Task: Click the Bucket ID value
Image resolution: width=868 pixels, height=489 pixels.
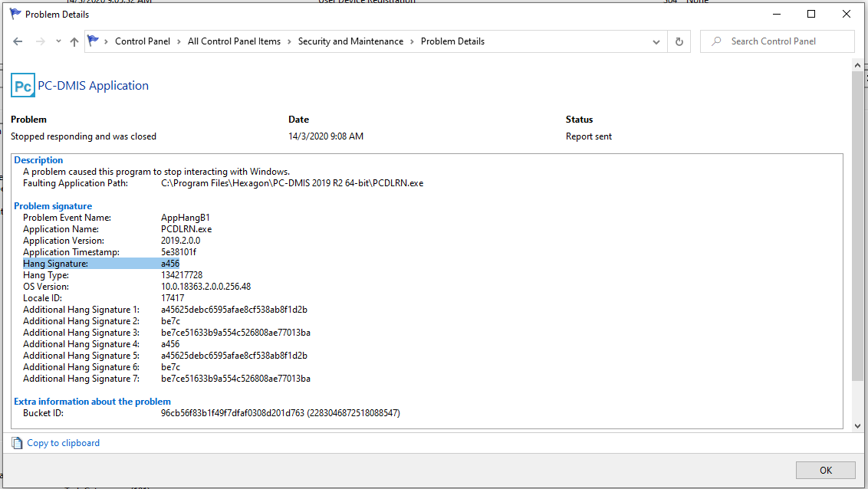Action: [281, 413]
